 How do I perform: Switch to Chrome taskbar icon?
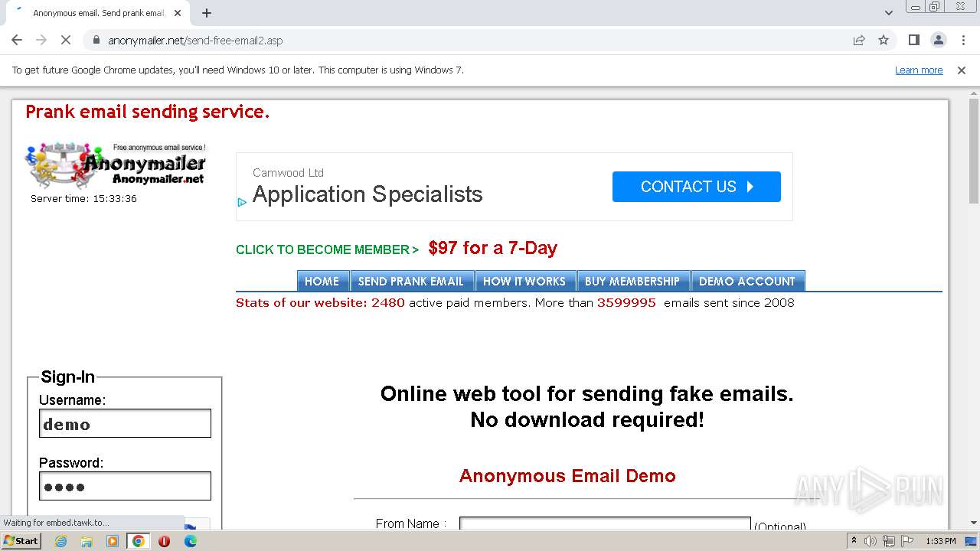coord(139,541)
